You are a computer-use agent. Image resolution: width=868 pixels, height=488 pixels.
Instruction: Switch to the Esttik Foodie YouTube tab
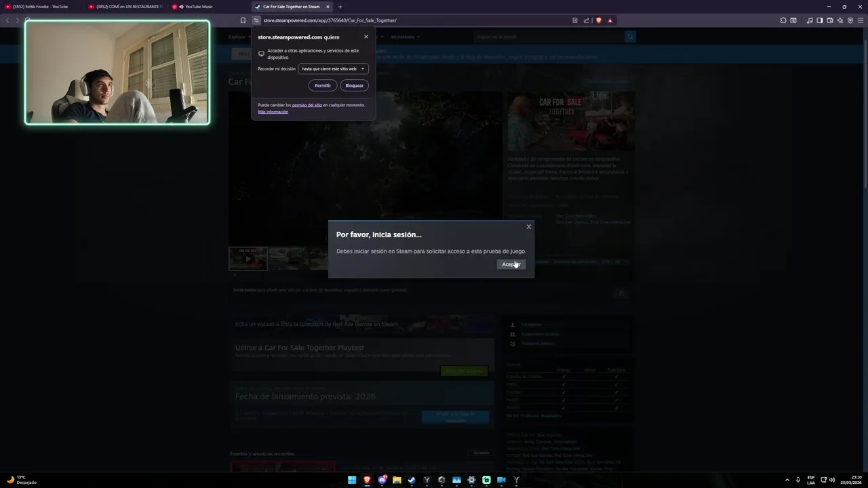(x=41, y=7)
